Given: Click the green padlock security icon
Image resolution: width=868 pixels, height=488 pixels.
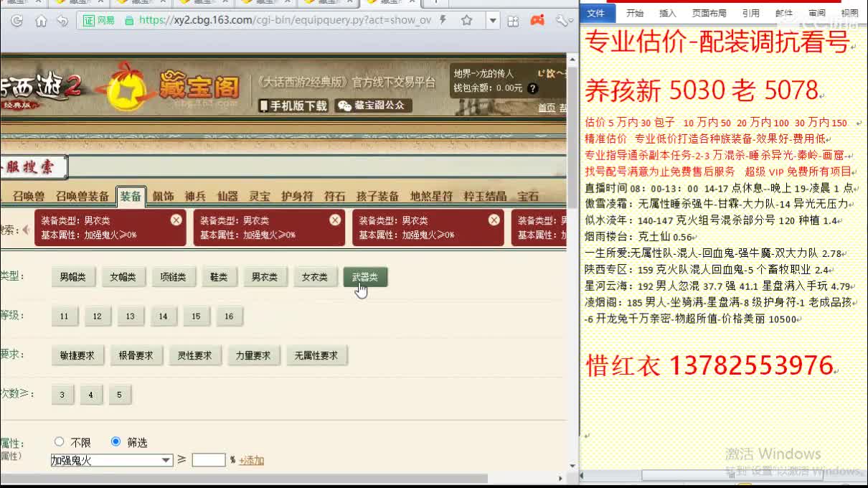Looking at the screenshot, I should pos(129,21).
